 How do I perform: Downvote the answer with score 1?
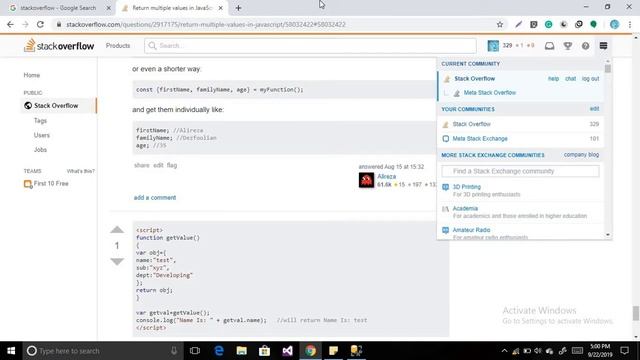pos(117,262)
